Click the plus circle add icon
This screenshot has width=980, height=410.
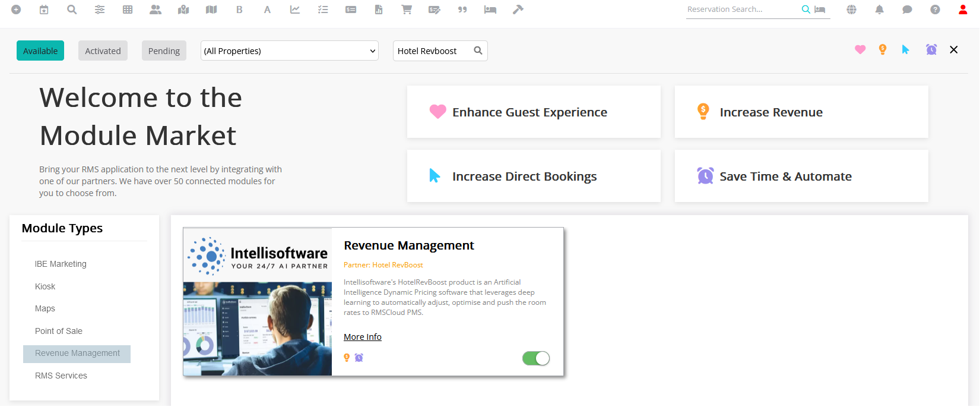(x=16, y=10)
